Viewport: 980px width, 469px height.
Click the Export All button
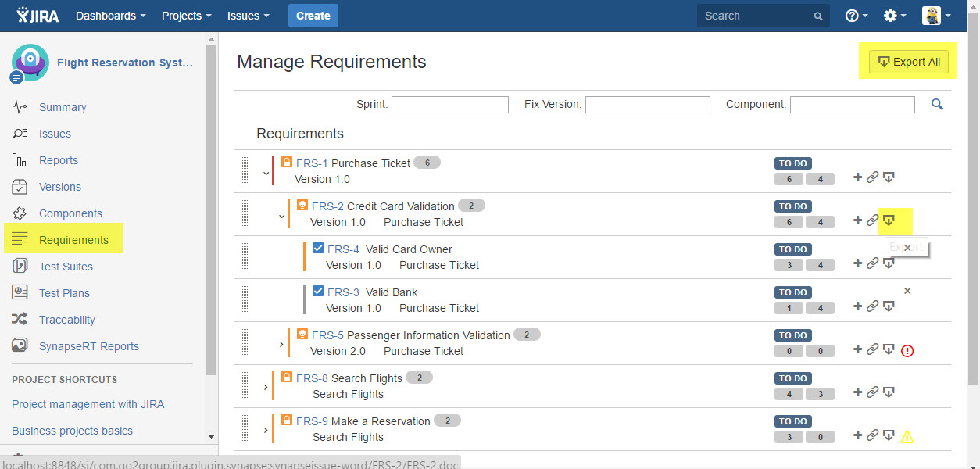click(x=908, y=62)
